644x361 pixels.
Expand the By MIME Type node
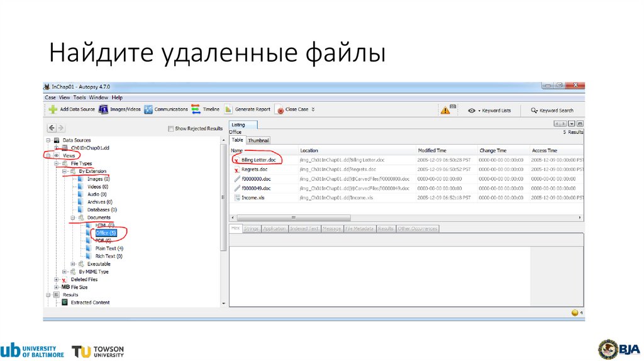click(65, 272)
